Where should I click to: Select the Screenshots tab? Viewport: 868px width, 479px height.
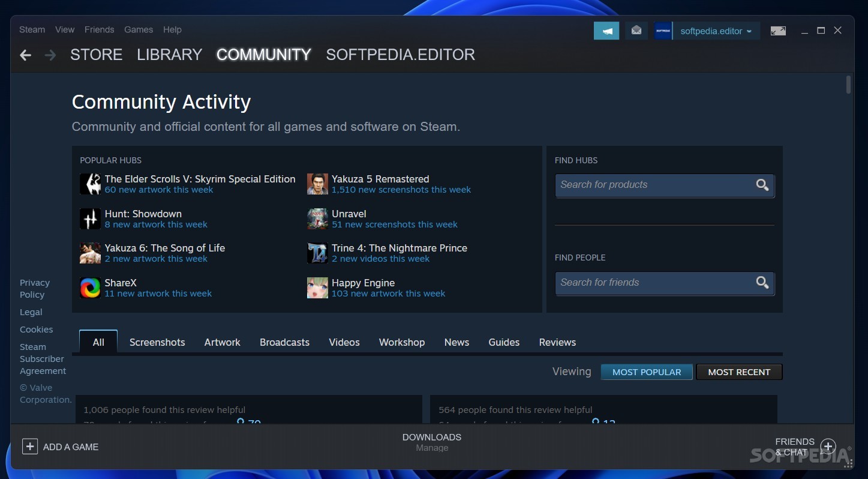tap(157, 342)
